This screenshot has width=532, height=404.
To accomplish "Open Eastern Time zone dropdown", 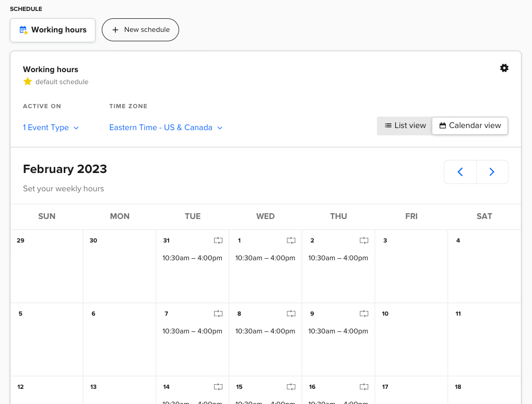I will click(x=166, y=128).
